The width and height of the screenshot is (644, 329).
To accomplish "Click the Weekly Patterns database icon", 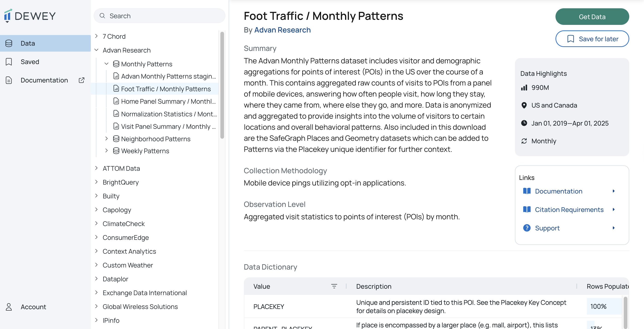I will tap(116, 151).
